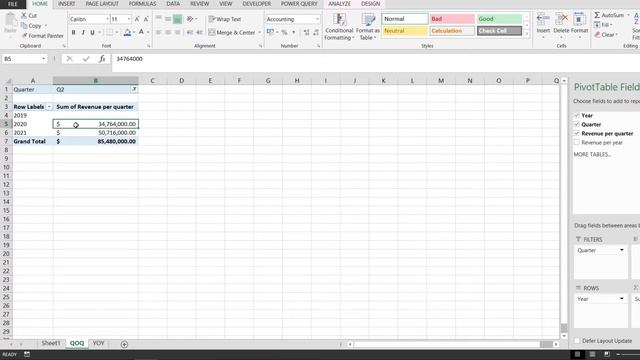Switch to the YOY sheet tab
Screen dimensions: 640x360
click(x=98, y=343)
